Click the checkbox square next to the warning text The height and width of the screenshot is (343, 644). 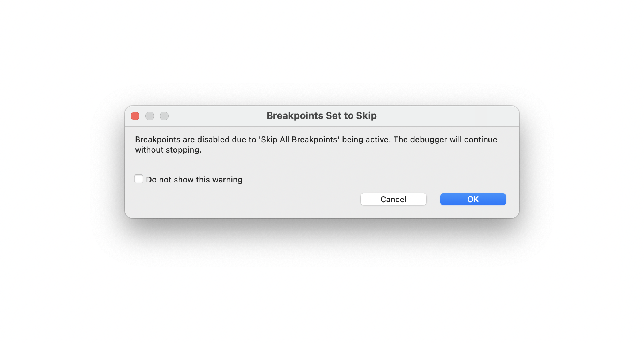139,179
